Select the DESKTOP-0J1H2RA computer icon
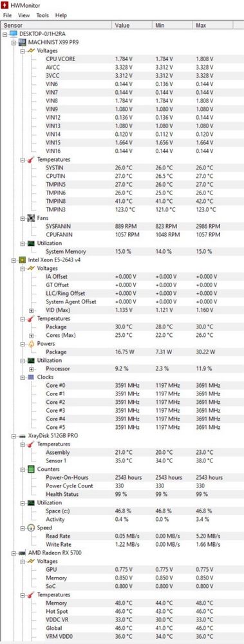This screenshot has width=244, height=644. (x=13, y=33)
